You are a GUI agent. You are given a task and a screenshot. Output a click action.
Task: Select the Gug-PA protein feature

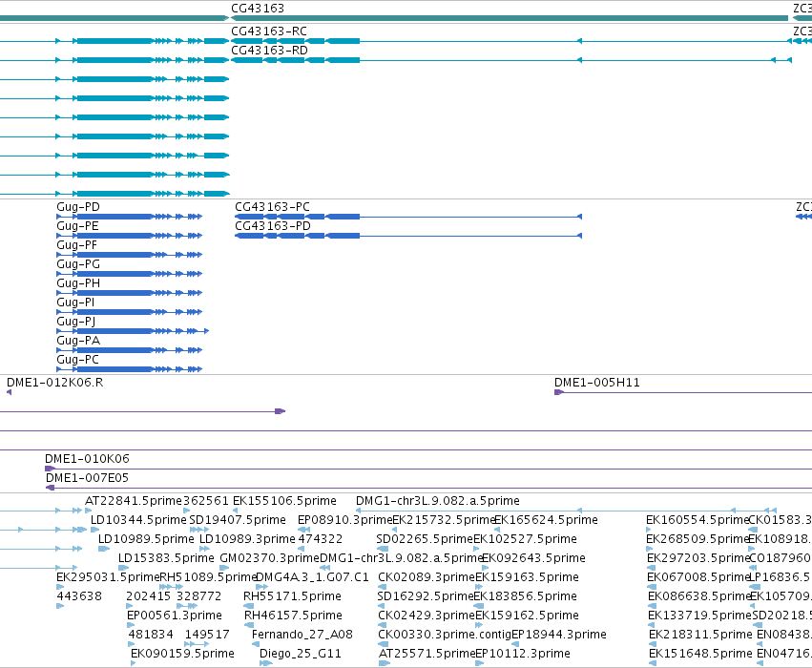pos(129,350)
